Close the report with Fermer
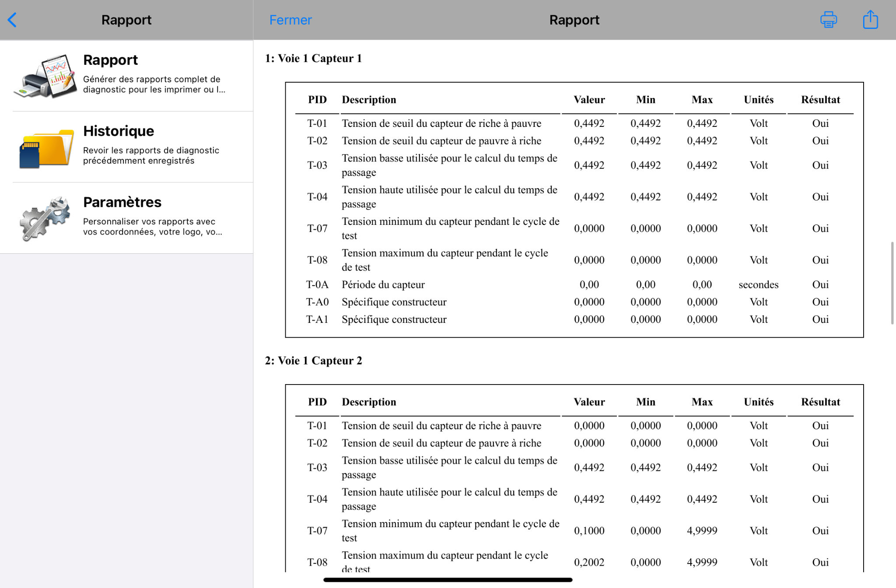Screen dimensions: 896x588 pyautogui.click(x=290, y=20)
